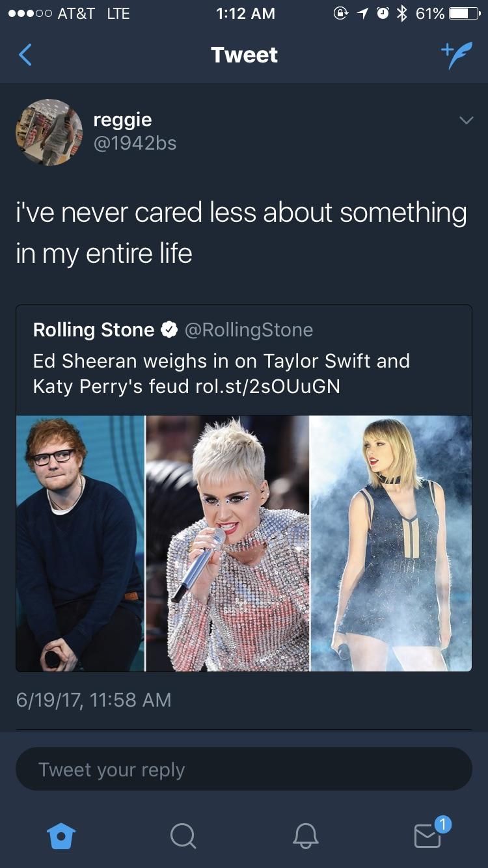Viewport: 488px width, 868px height.
Task: Open the Search magnifier tab
Action: (183, 836)
